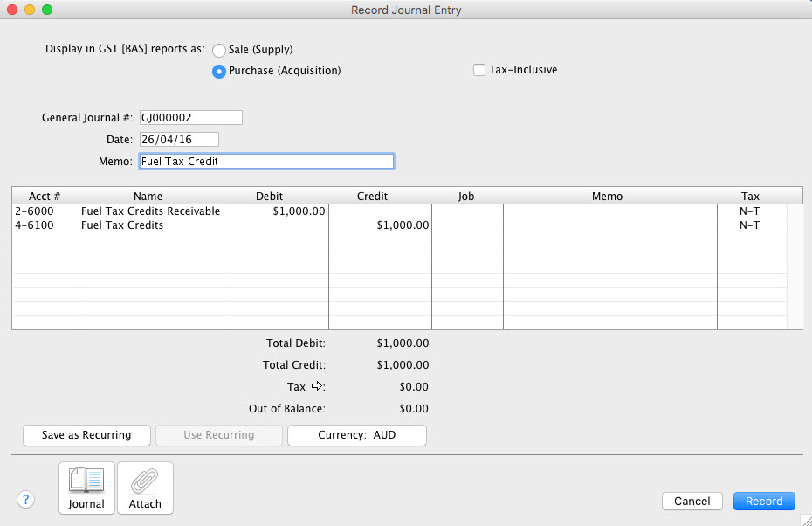This screenshot has width=812, height=526.
Task: Attach a document using the paperclip icon
Action: 145,487
